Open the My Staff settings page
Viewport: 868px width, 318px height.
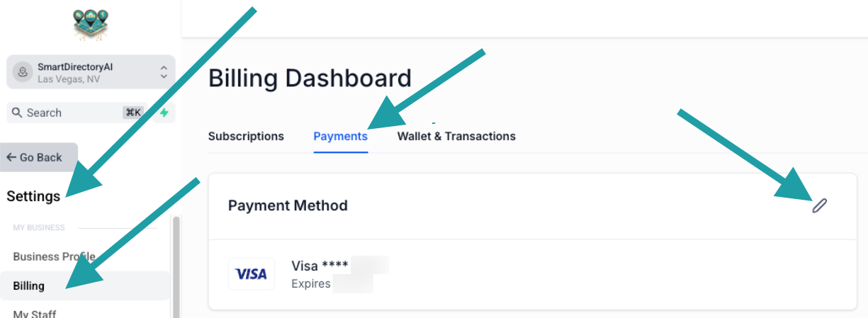click(34, 314)
